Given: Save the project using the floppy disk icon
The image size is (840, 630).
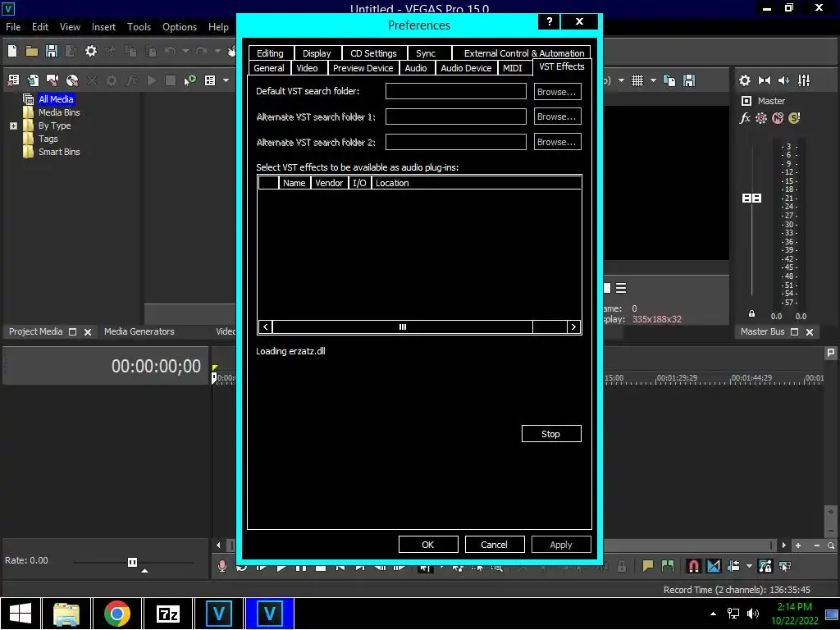Looking at the screenshot, I should (52, 51).
